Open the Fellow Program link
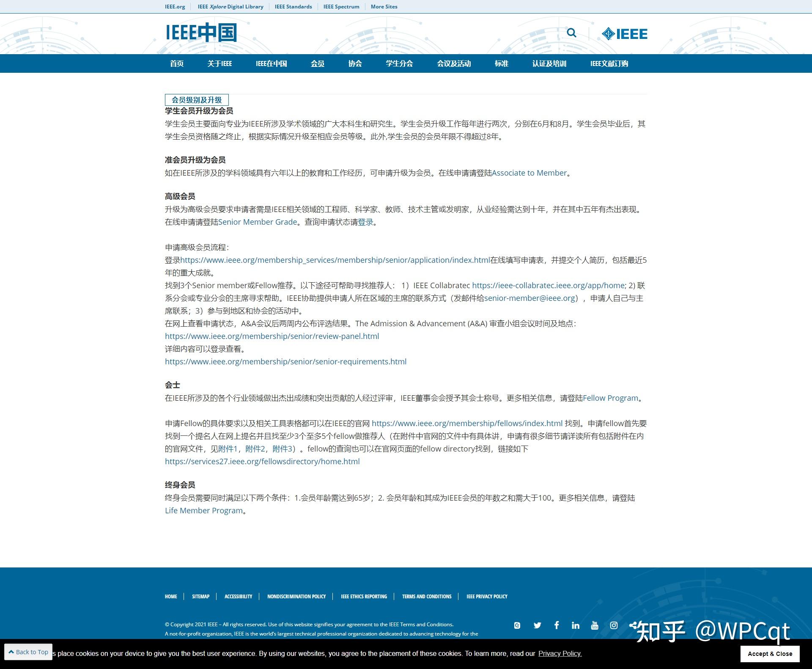This screenshot has height=669, width=812. coord(611,398)
